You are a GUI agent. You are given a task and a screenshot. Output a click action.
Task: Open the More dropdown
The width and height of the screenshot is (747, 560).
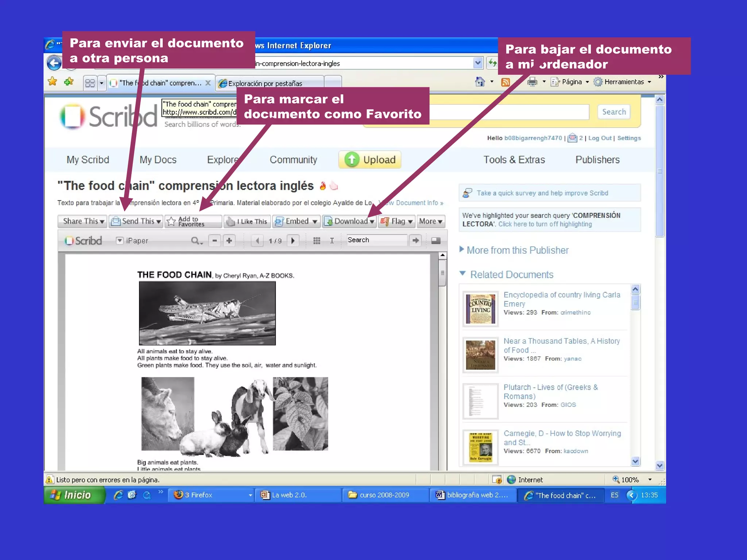tap(431, 221)
